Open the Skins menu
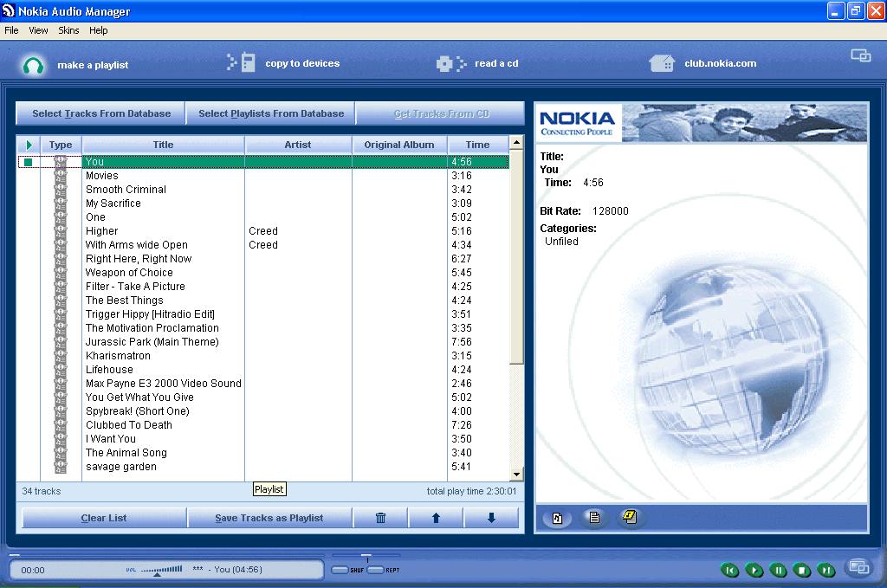The image size is (887, 588). coord(68,30)
